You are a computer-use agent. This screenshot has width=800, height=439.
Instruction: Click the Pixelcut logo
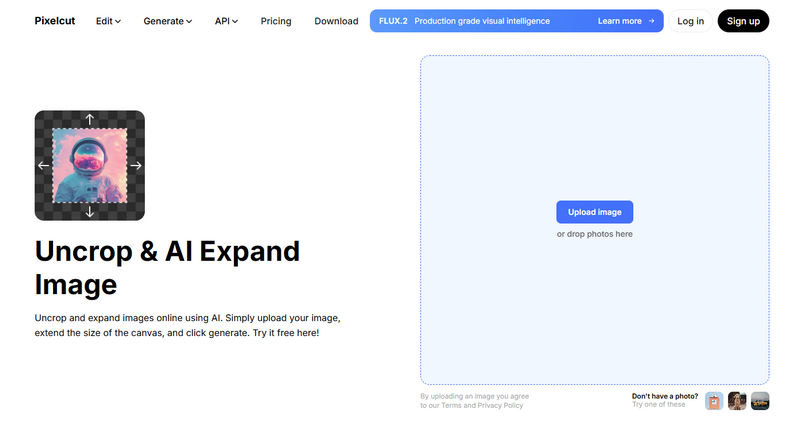[55, 21]
